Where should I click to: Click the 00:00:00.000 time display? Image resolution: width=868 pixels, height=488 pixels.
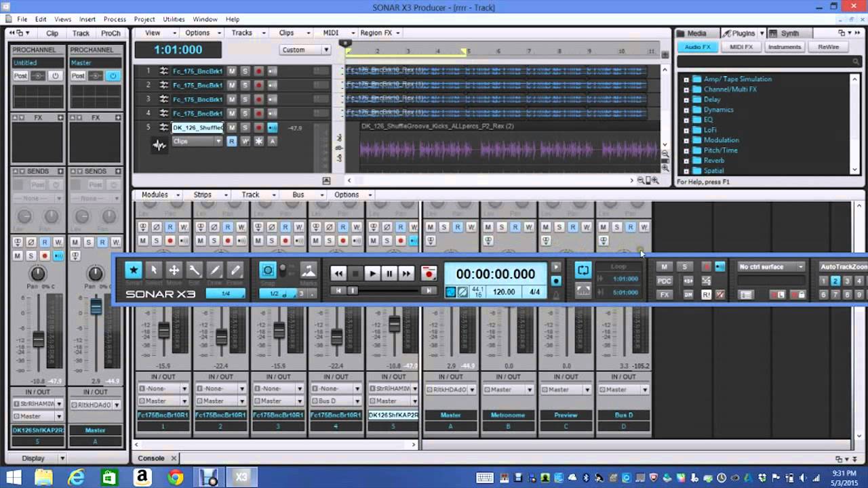pos(495,274)
